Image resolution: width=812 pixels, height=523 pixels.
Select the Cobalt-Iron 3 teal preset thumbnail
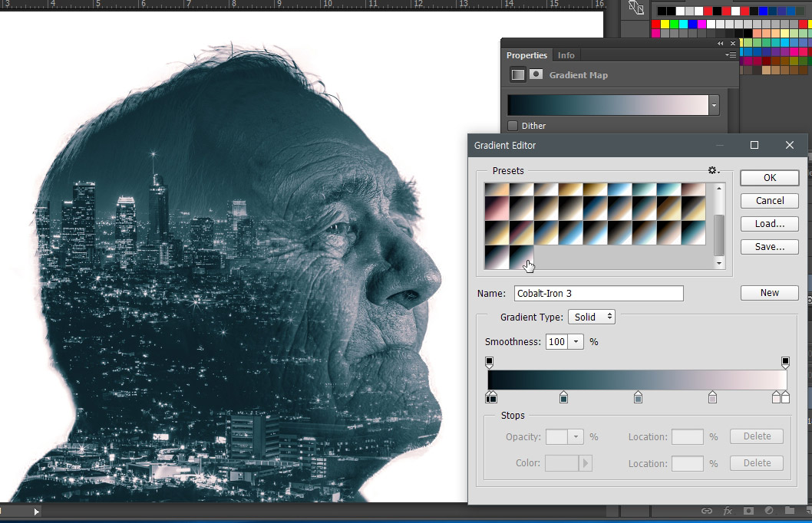[x=521, y=257]
